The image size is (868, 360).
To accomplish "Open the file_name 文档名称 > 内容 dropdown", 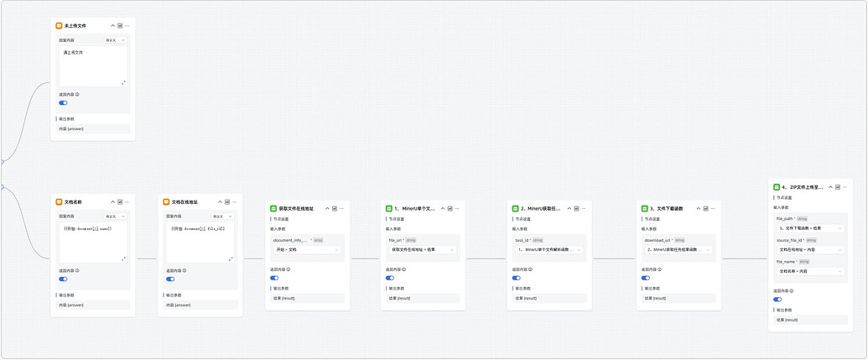I will coord(810,271).
